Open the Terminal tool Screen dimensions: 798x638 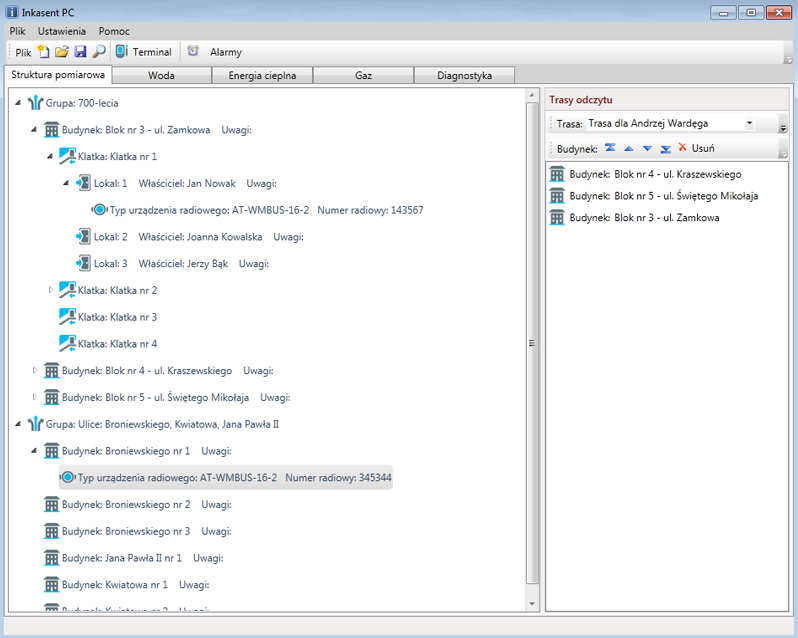143,52
